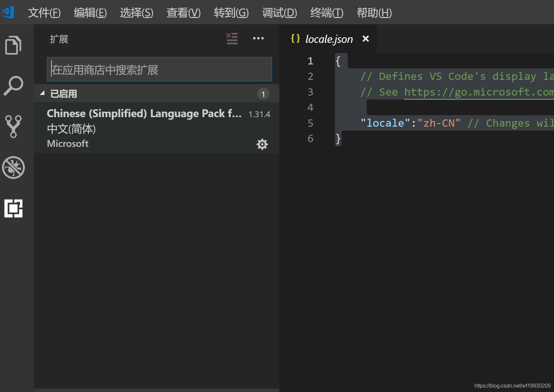This screenshot has width=554, height=392.
Task: Open the Explorer view in activity bar
Action: (x=13, y=45)
